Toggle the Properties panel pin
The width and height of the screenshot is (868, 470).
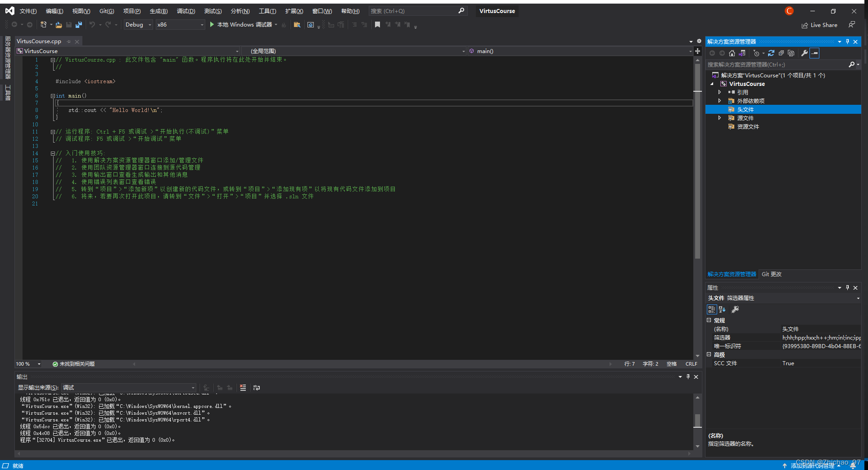pyautogui.click(x=847, y=287)
